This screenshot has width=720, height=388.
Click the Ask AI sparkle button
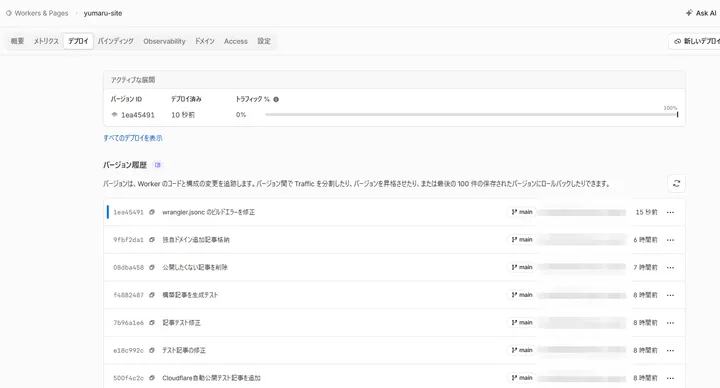(x=701, y=13)
